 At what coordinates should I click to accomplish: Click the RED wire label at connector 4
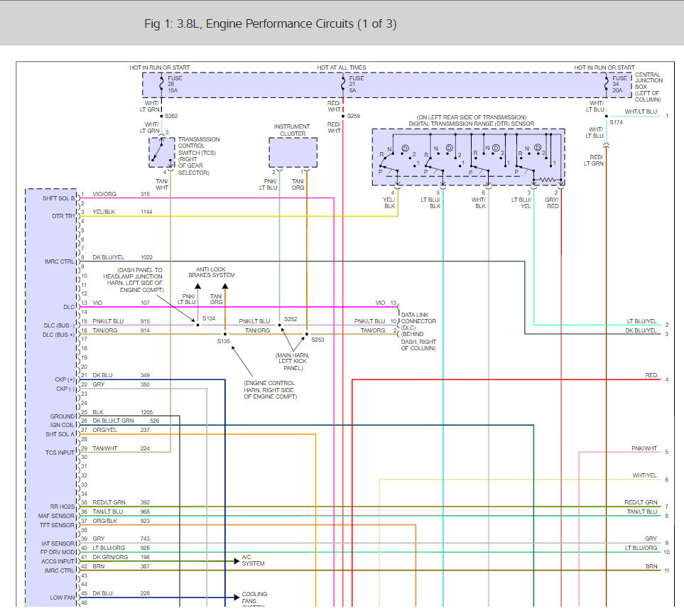651,375
